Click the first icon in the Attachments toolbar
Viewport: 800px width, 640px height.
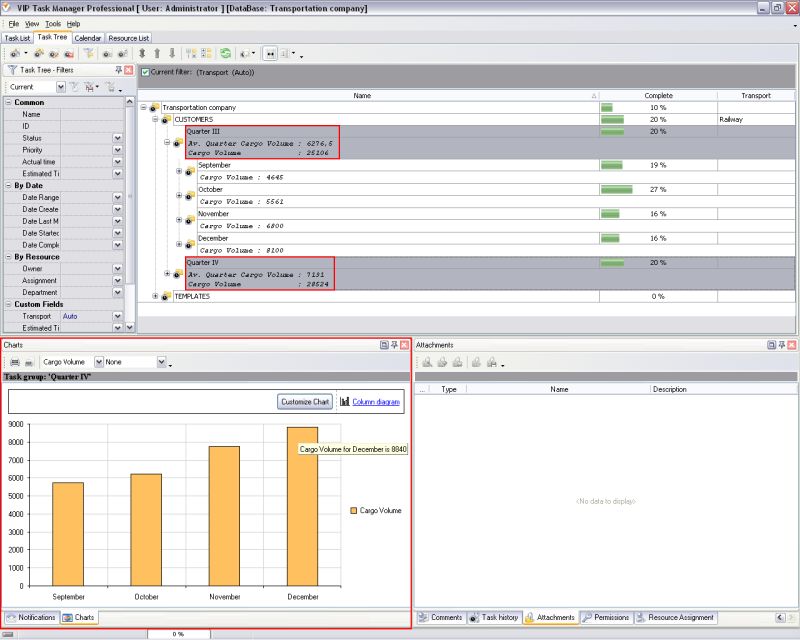[427, 362]
